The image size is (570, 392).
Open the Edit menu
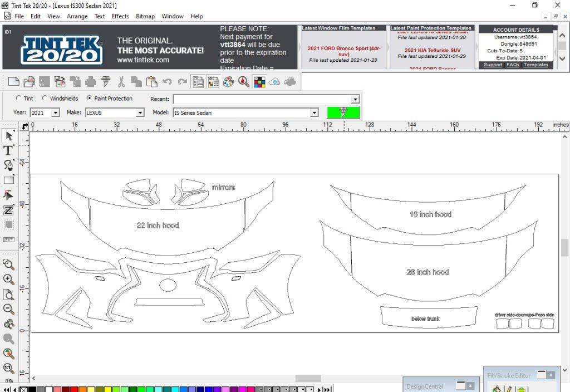click(36, 16)
